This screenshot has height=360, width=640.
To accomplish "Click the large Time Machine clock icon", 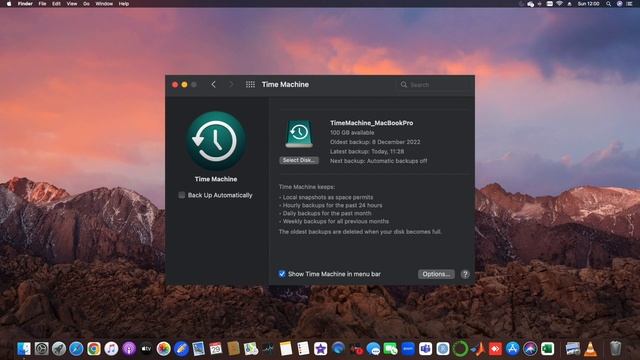I will (216, 141).
